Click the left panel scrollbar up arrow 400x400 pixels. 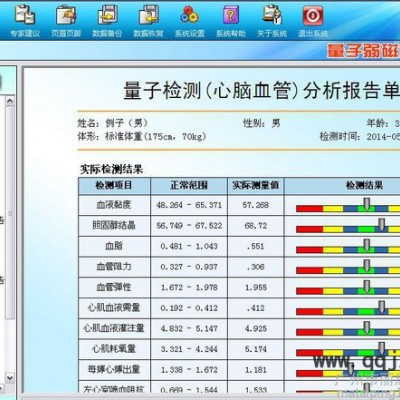[10, 100]
